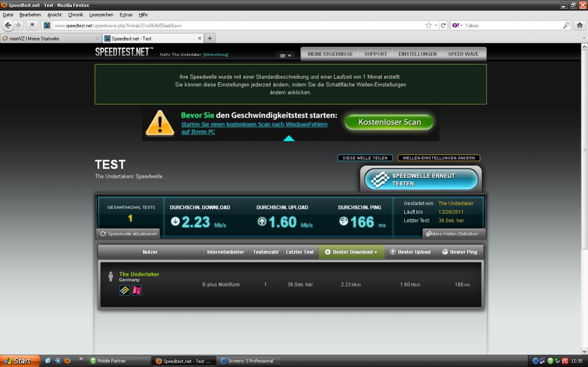Image resolution: width=588 pixels, height=367 pixels.
Task: Click the average ping icon
Action: pos(344,221)
